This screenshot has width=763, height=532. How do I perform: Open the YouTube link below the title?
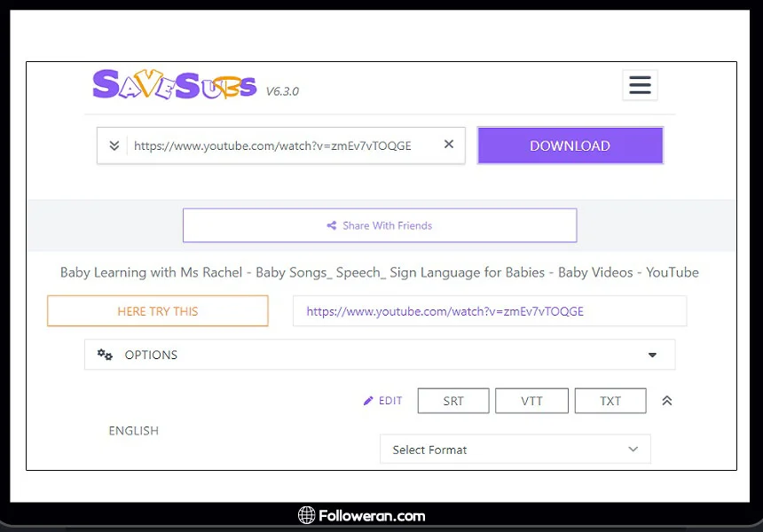444,311
